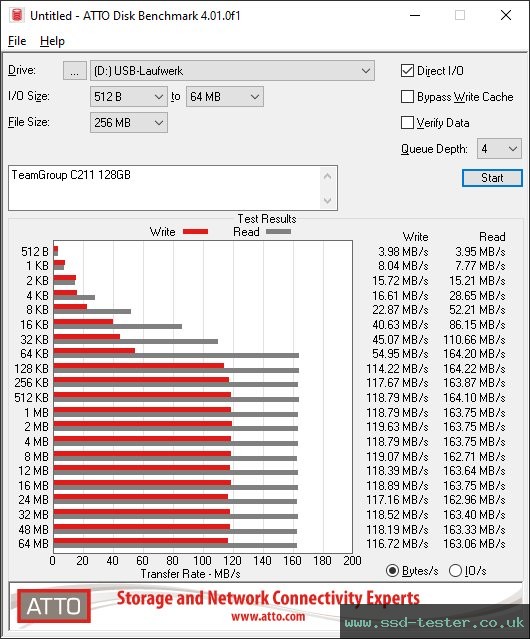Screen dimensions: 530x639
Task: Open the Help menu
Action: click(x=52, y=41)
